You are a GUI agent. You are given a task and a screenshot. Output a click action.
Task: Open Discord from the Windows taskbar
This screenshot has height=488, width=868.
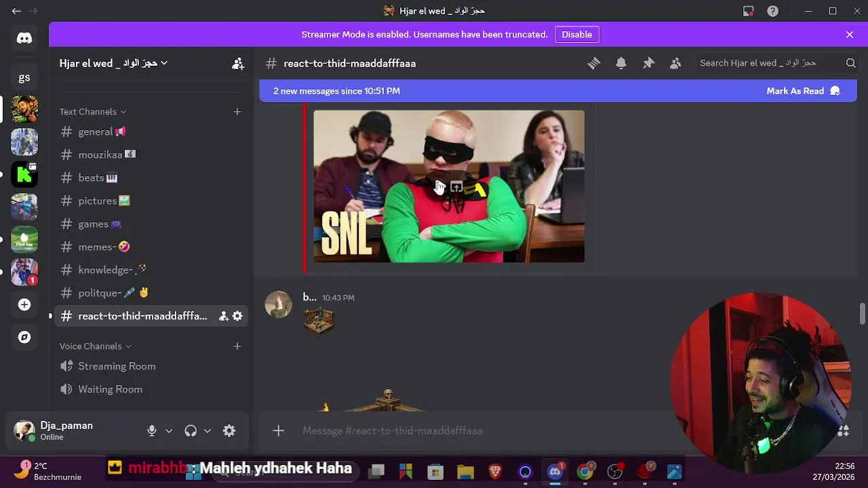click(x=555, y=472)
